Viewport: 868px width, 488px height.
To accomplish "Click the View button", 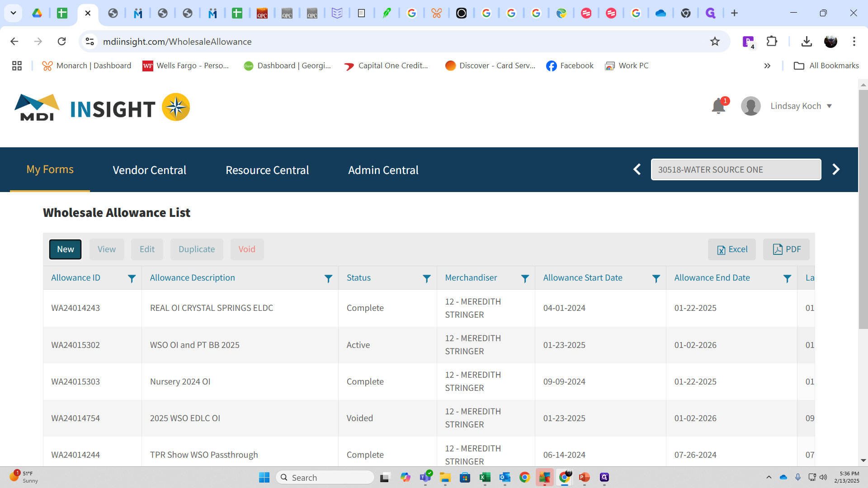I will coord(107,249).
